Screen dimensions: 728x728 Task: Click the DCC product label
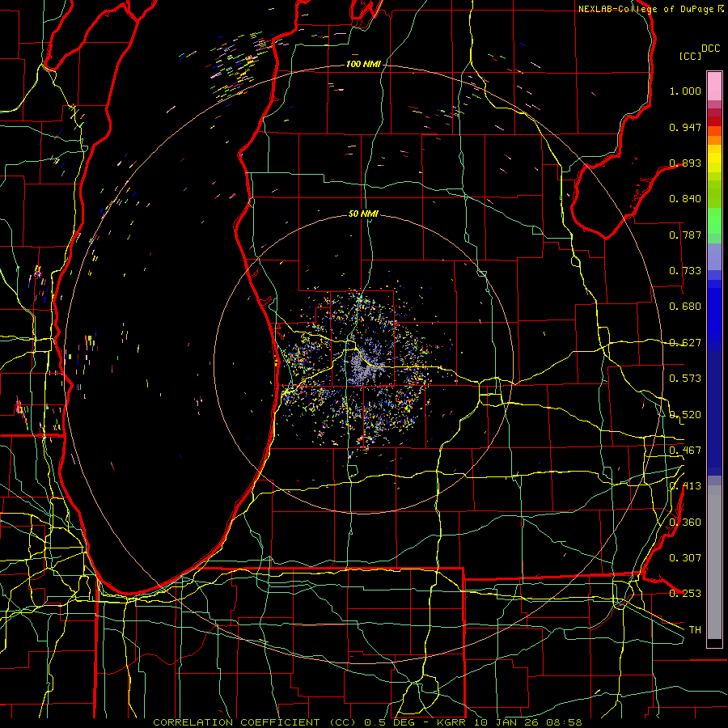coord(710,49)
